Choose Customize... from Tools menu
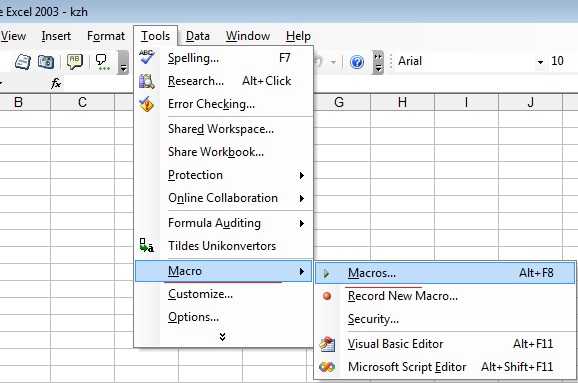Image resolution: width=578 pixels, height=383 pixels. 224,294
